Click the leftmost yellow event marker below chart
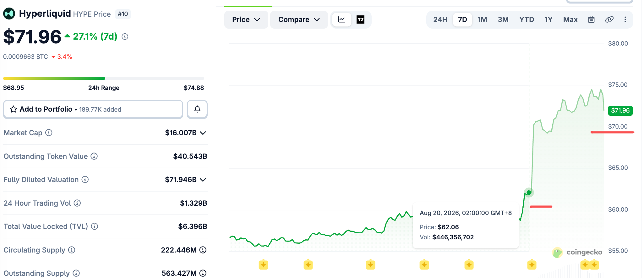 coord(263,265)
